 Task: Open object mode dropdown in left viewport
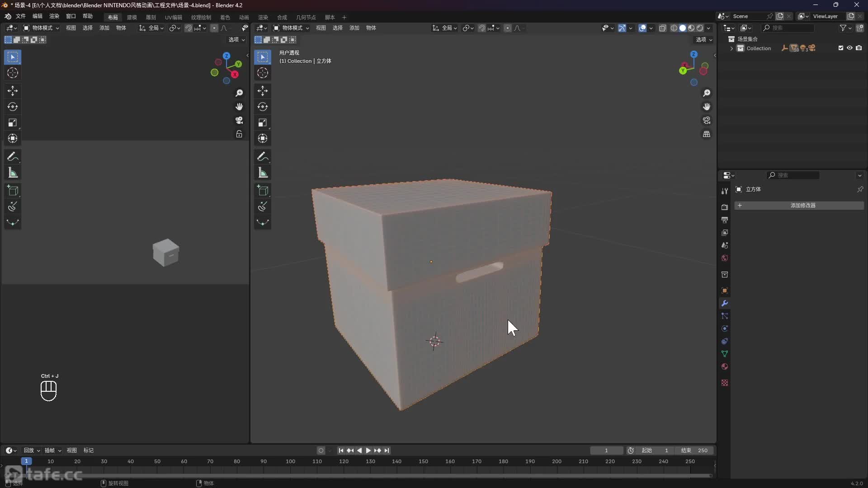pos(41,28)
